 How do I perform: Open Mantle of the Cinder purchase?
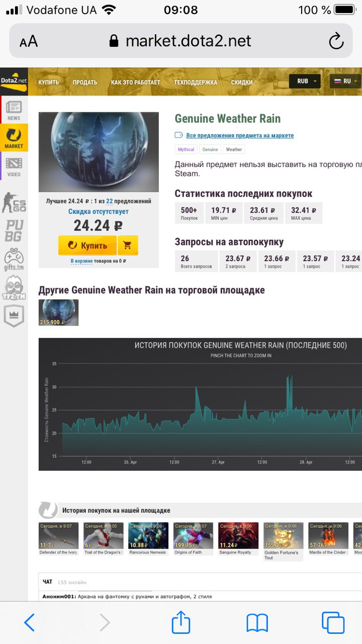click(328, 539)
